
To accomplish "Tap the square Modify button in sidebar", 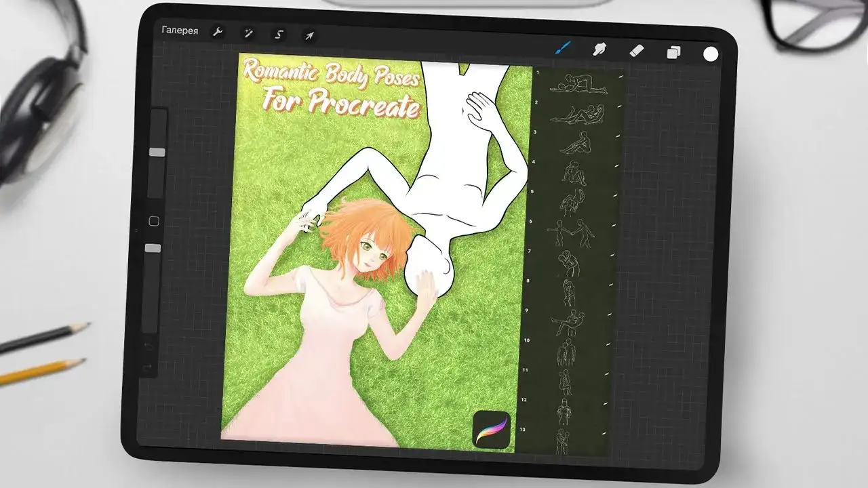I will tap(154, 221).
